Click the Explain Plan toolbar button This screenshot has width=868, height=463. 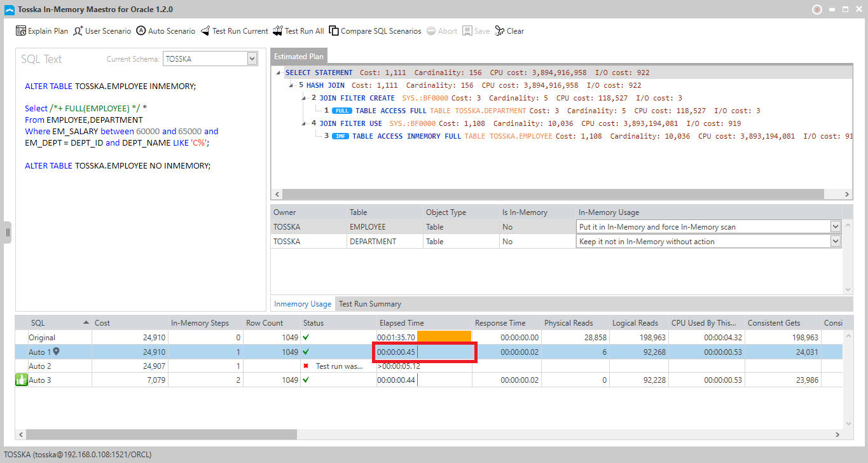pos(41,31)
